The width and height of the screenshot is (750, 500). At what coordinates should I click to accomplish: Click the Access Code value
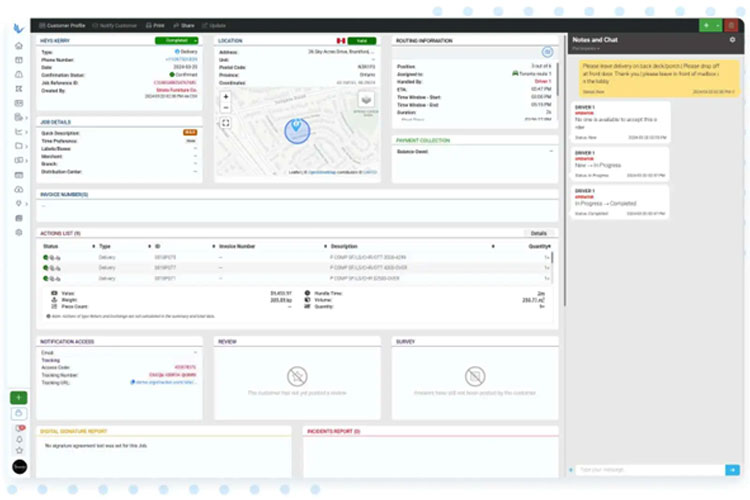point(185,367)
